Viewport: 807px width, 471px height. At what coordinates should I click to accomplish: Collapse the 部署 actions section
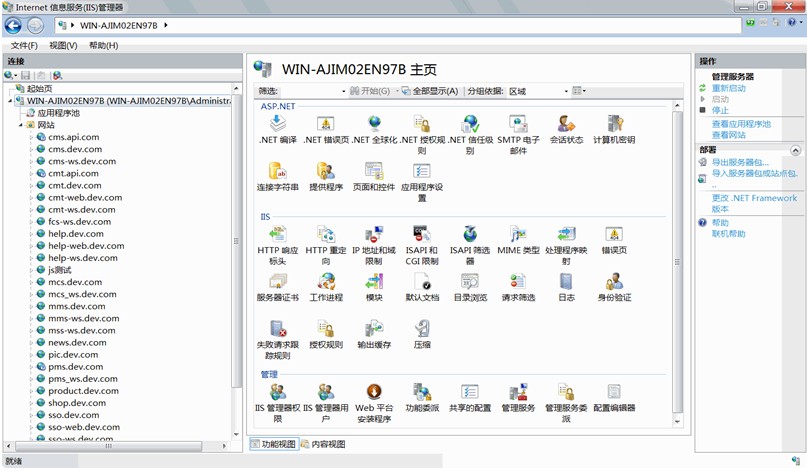[x=795, y=150]
